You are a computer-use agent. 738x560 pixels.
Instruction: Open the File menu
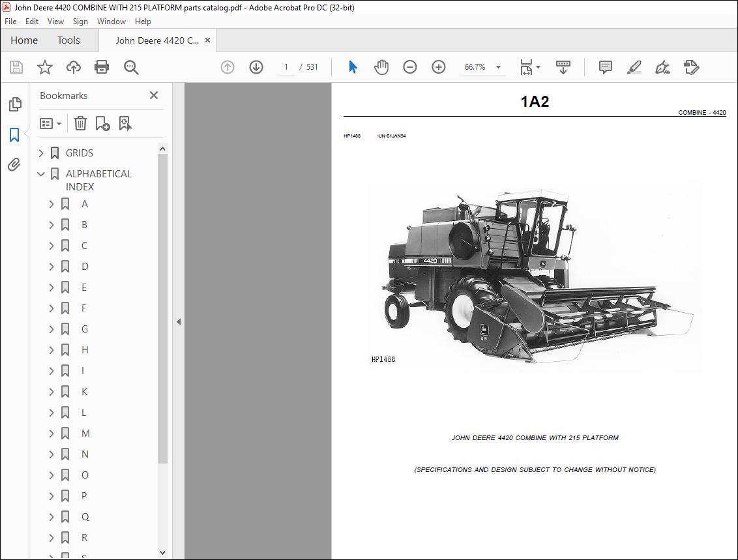click(x=10, y=21)
